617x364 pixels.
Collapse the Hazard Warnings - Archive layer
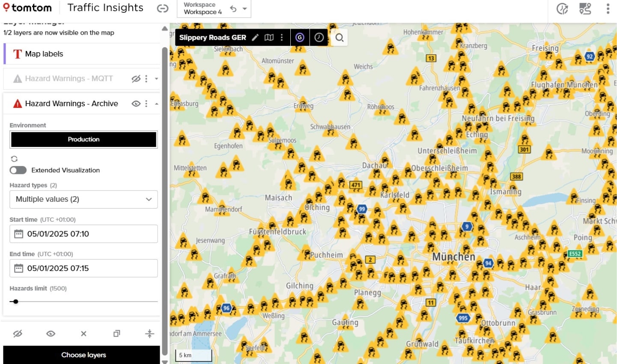[156, 104]
